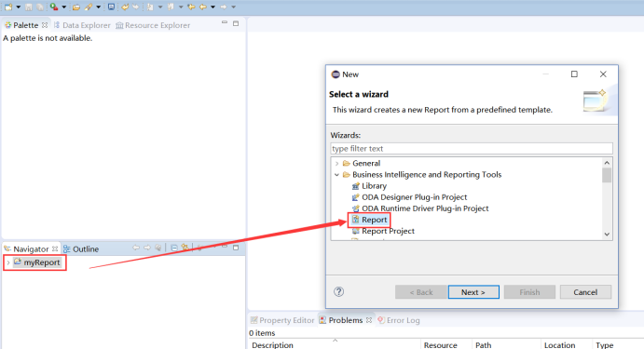
Task: Click the wizard filter text field
Action: coord(472,149)
